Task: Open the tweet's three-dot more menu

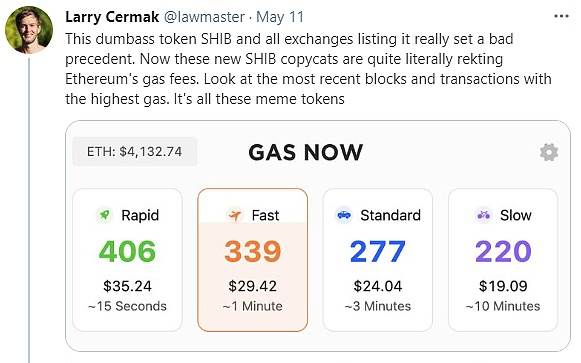Action: (561, 16)
